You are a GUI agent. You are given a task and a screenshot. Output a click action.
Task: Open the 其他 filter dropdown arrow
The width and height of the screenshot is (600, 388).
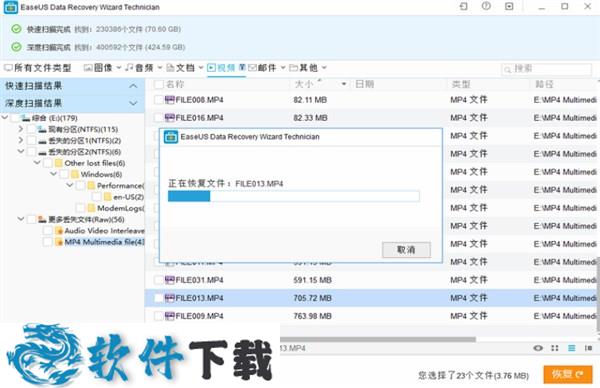pyautogui.click(x=324, y=68)
